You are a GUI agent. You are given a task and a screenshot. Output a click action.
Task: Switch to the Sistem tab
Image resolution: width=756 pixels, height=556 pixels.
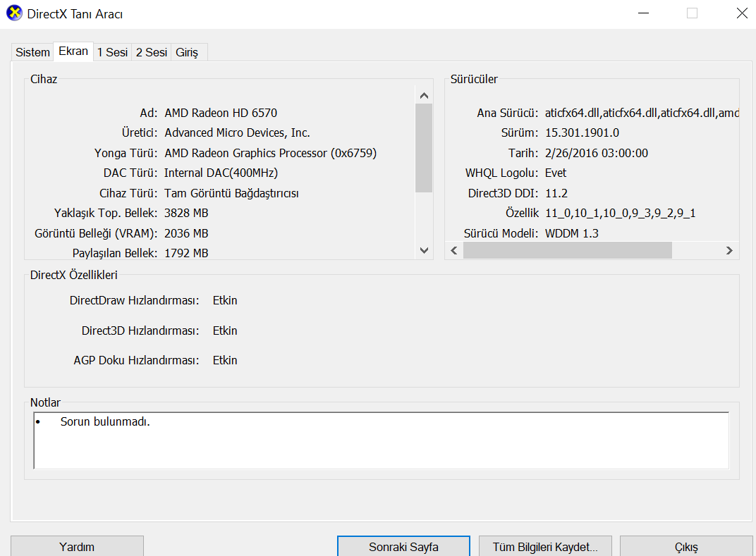32,52
